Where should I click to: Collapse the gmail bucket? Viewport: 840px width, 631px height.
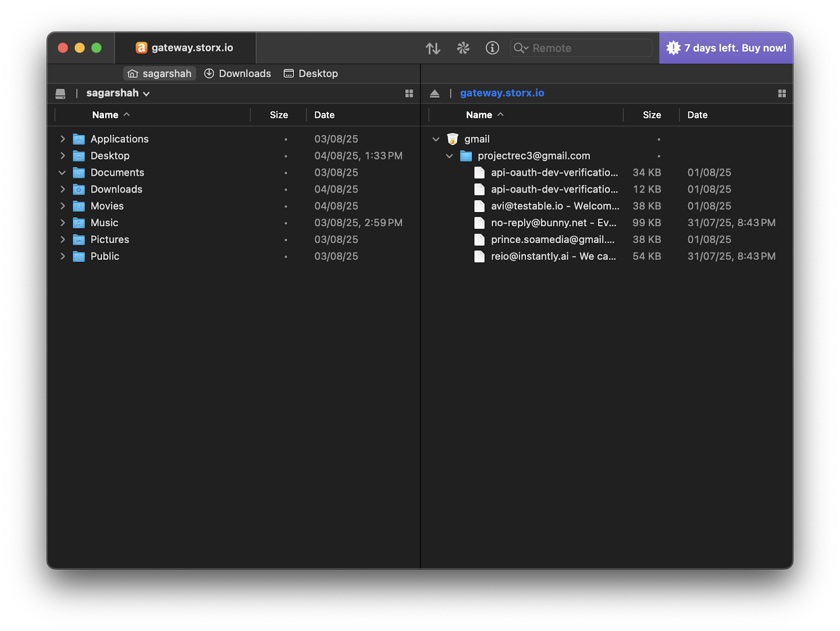coord(436,139)
